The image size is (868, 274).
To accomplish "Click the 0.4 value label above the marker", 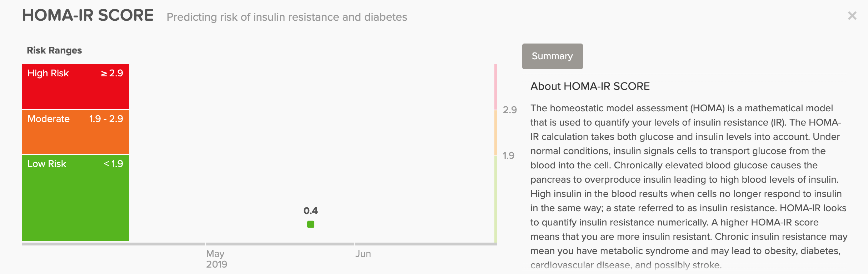I will (x=310, y=211).
